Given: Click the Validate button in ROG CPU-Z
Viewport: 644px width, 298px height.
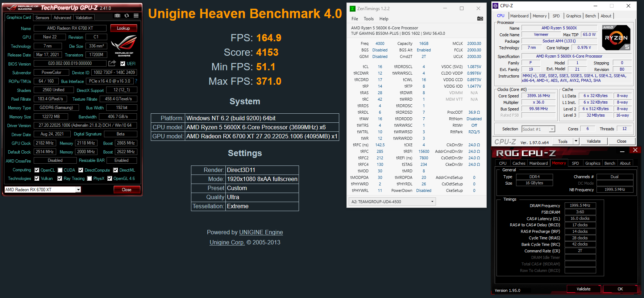Looking at the screenshot, I should (583, 289).
